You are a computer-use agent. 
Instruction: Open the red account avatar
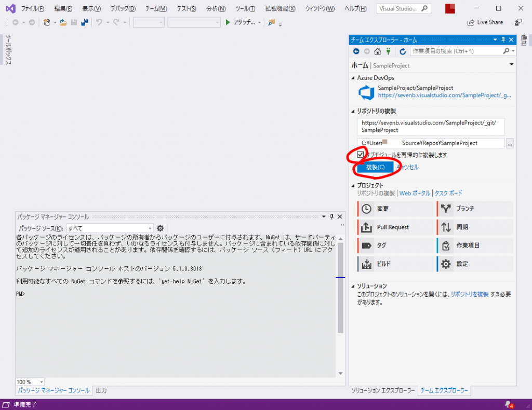pyautogui.click(x=450, y=8)
